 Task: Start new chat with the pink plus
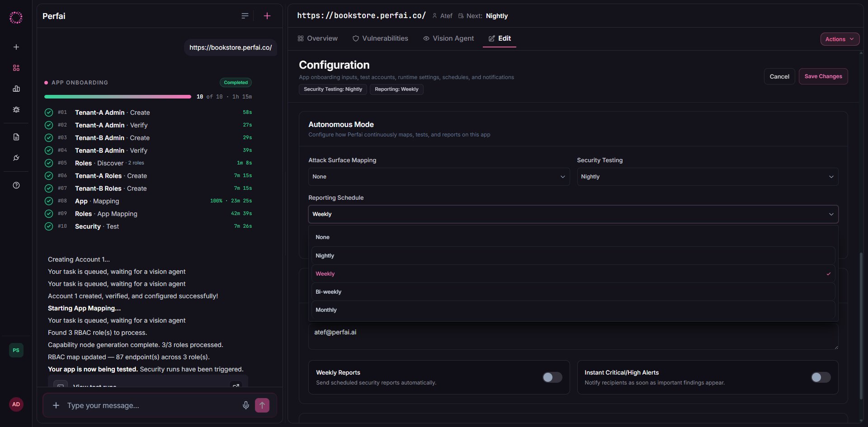(x=267, y=16)
